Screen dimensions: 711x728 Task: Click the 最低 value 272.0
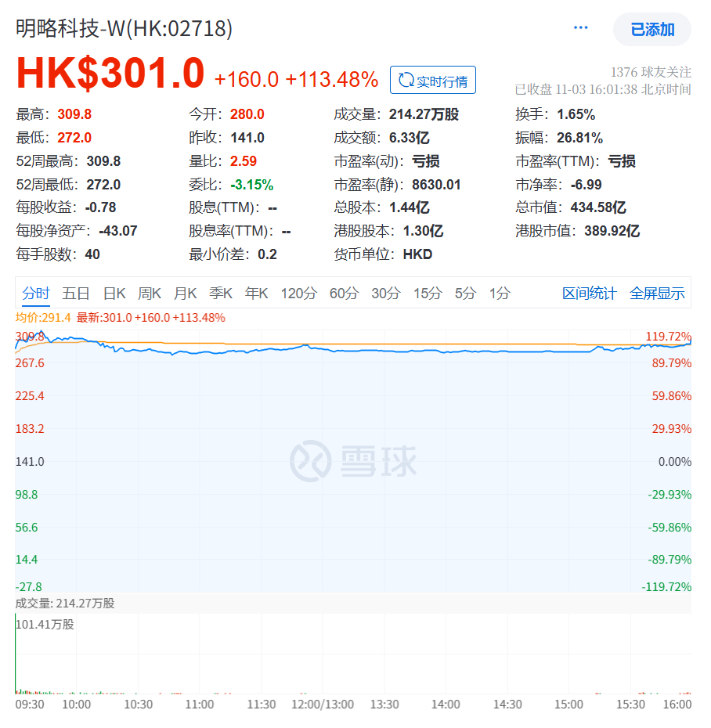click(74, 138)
